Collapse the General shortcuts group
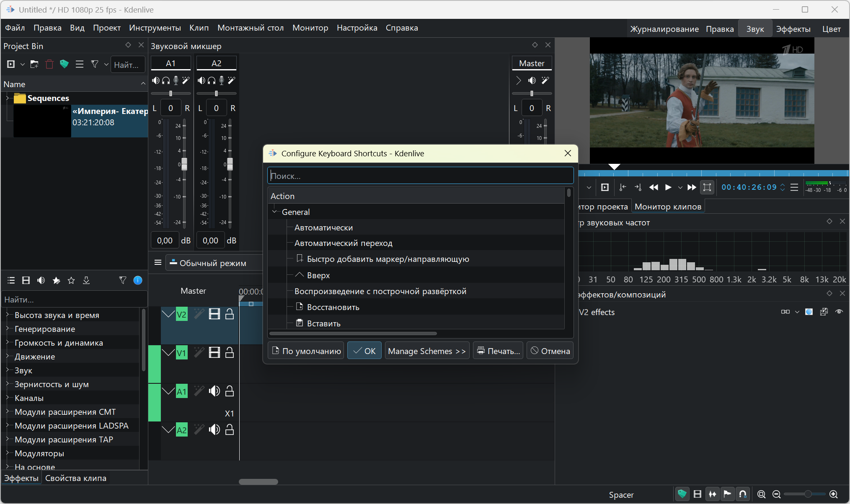 coord(275,212)
